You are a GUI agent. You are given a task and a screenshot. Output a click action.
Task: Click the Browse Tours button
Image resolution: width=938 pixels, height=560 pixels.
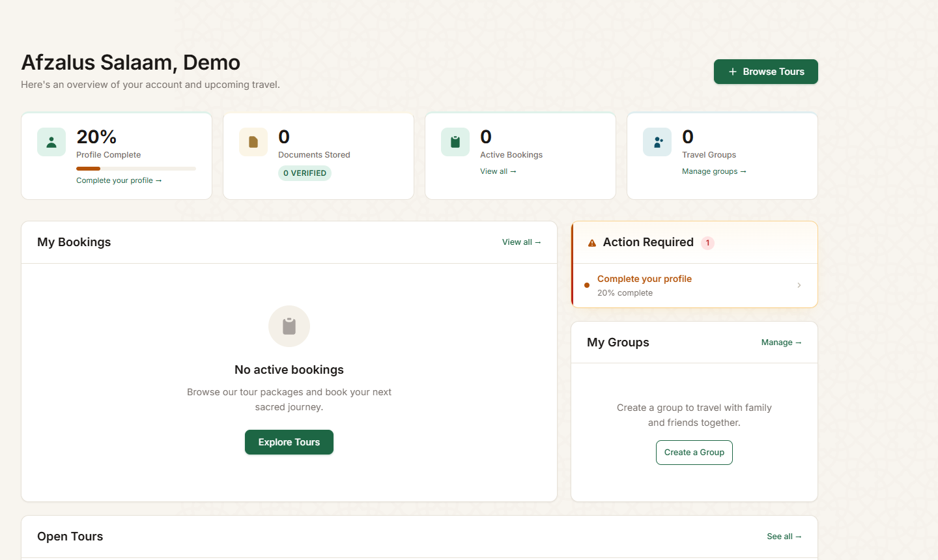(765, 72)
